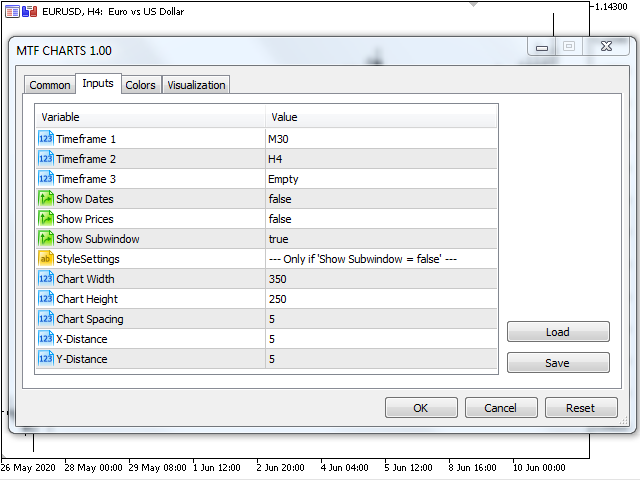640x480 pixels.
Task: Click the Chart Spacing variable name
Action: point(90,319)
